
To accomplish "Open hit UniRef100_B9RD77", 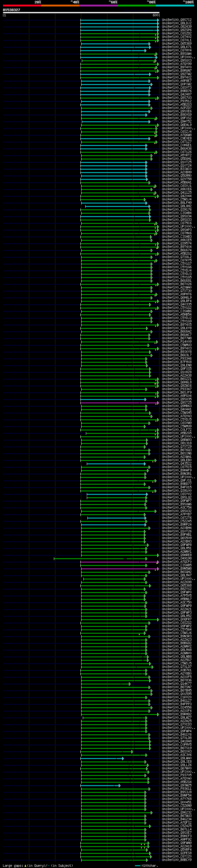I will pyautogui.click(x=177, y=484).
